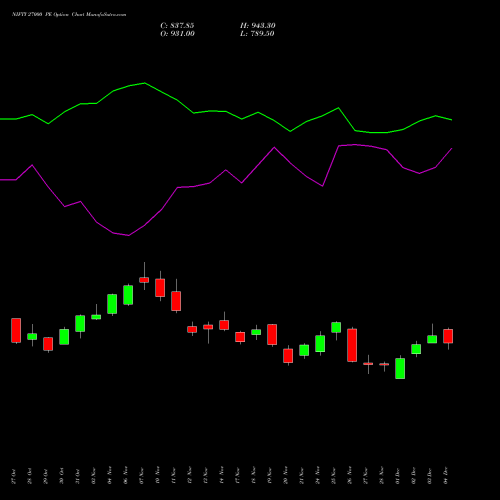Screen dimensions: 500x500
Task: Click the 04 Dec date label
Action: 446,476
